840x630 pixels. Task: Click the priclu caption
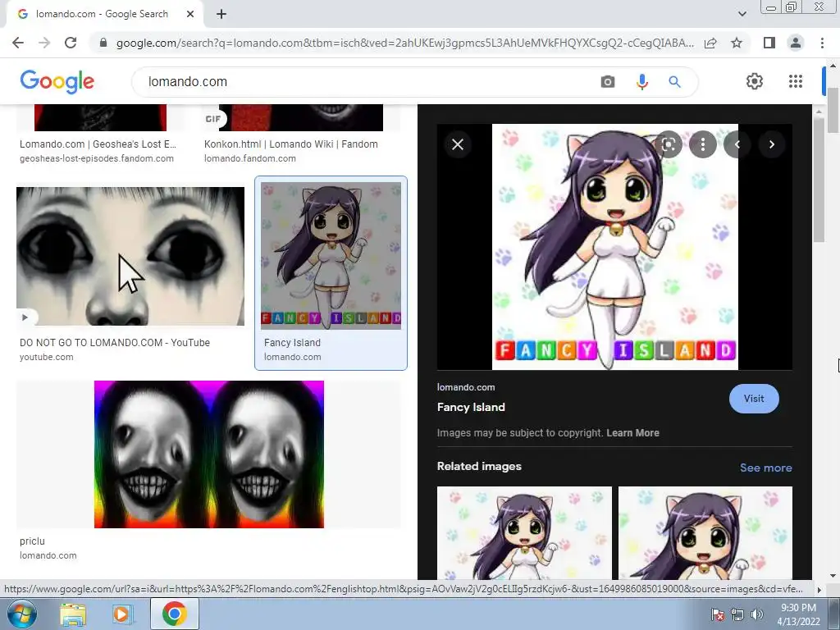point(32,541)
